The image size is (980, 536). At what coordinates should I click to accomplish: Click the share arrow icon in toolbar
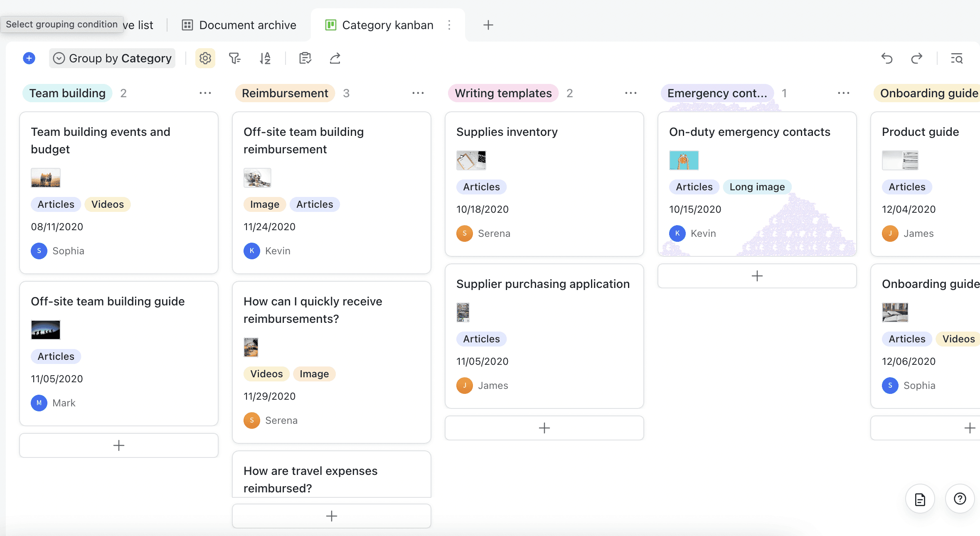[x=335, y=58]
